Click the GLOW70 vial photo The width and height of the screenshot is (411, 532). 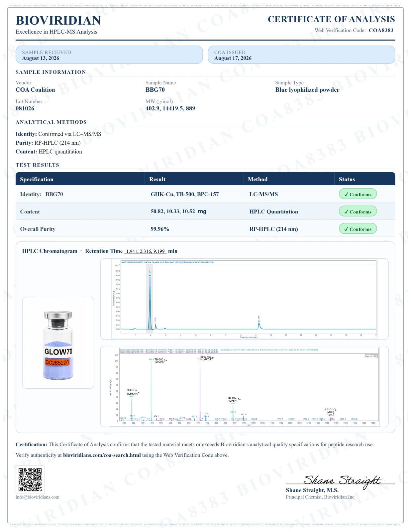[x=58, y=343]
